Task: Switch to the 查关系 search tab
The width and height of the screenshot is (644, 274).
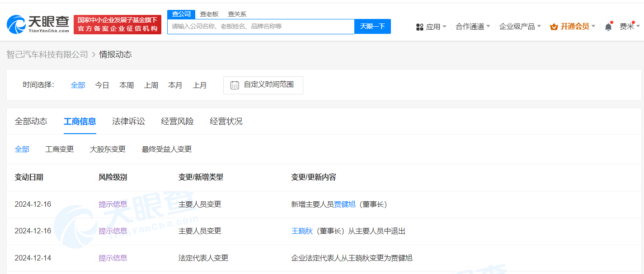Action: [x=237, y=14]
